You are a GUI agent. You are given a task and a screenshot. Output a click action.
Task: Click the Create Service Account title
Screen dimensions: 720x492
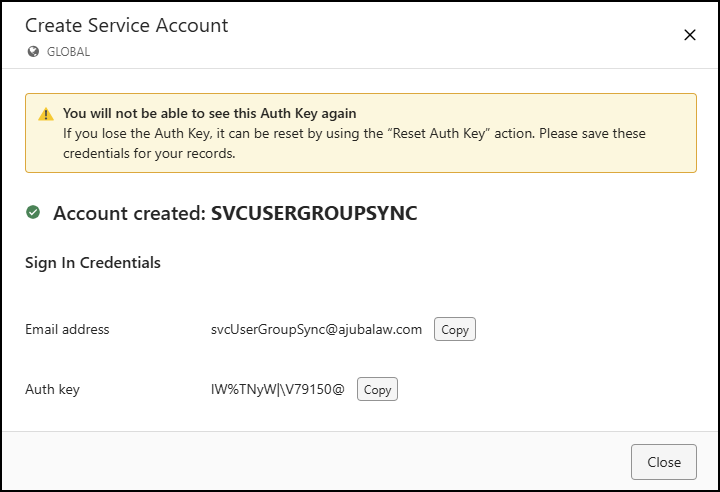pyautogui.click(x=126, y=25)
